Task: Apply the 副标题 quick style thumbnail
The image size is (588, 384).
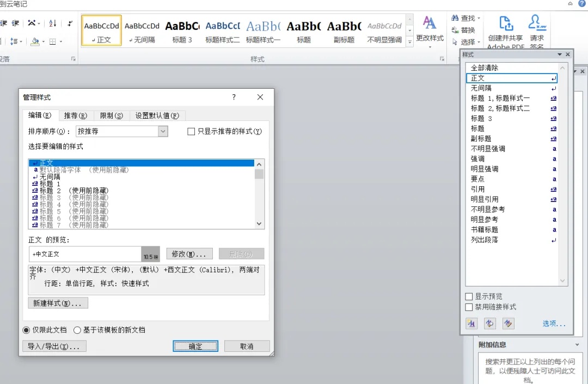Action: (344, 31)
